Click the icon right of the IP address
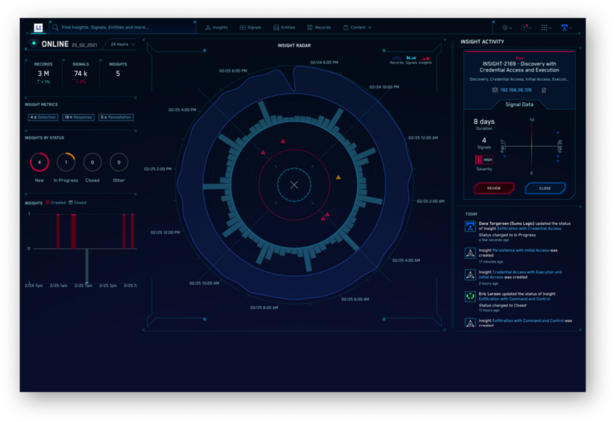The width and height of the screenshot is (614, 422). (544, 90)
